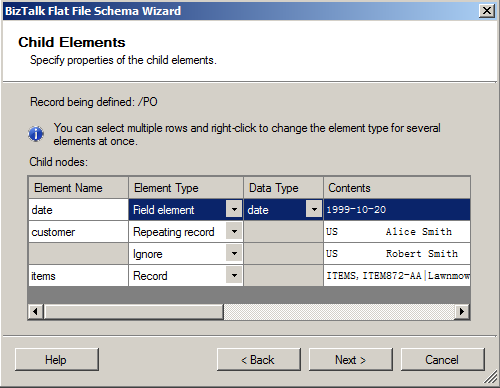
Task: Open Help for the wizard
Action: (x=57, y=360)
